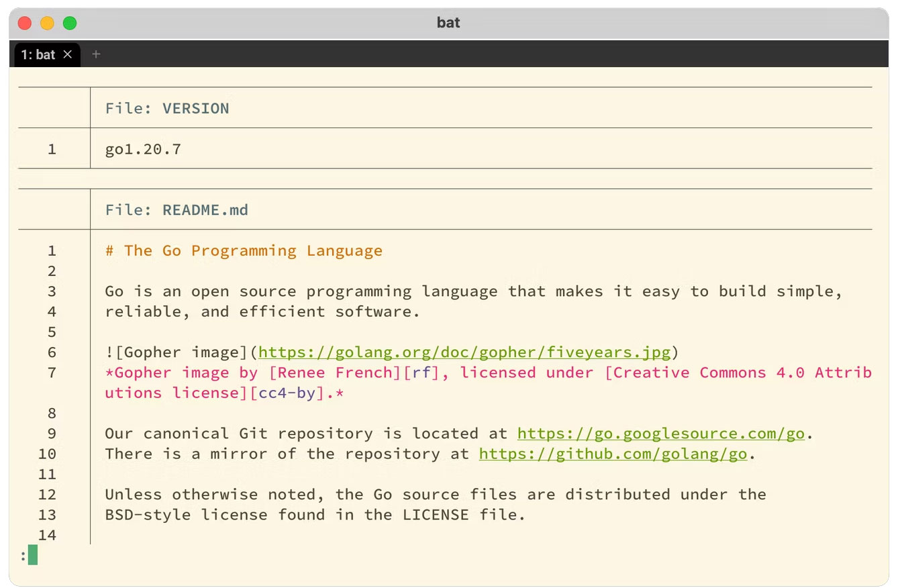Click 'reliable, and efficient software.' line
Image resolution: width=900 pixels, height=588 pixels.
pyautogui.click(x=262, y=311)
